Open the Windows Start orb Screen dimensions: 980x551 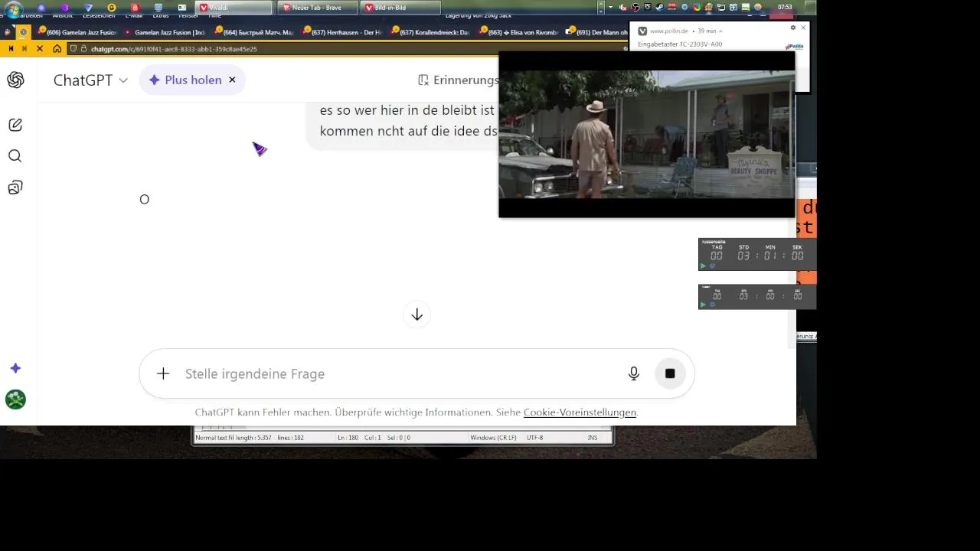pyautogui.click(x=13, y=9)
